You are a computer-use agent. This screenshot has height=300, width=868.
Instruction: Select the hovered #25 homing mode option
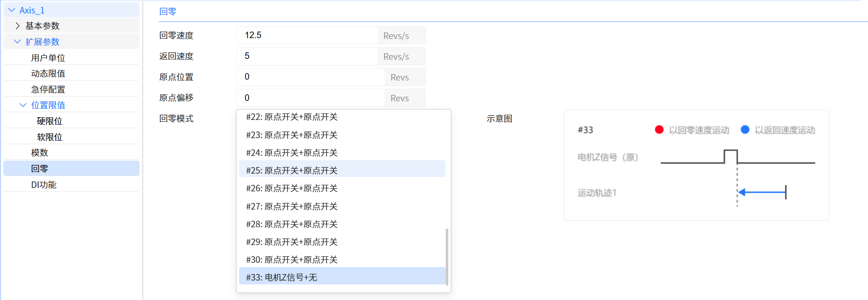[x=342, y=169]
